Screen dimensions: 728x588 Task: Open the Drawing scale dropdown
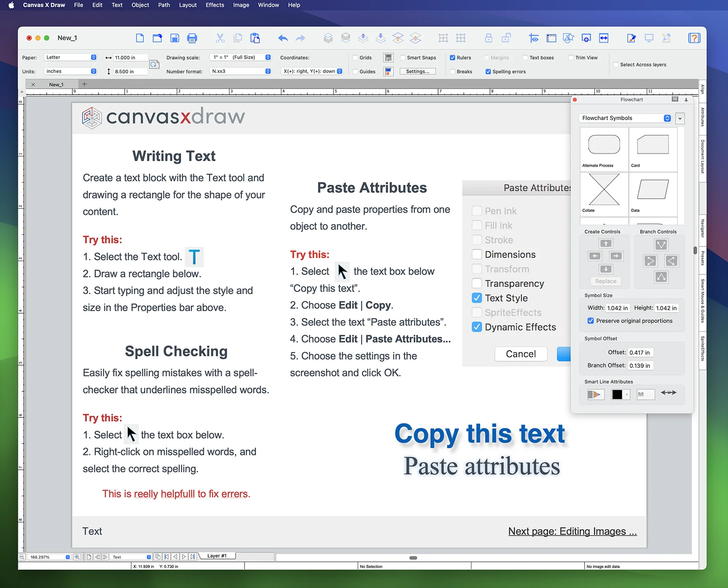tap(241, 57)
